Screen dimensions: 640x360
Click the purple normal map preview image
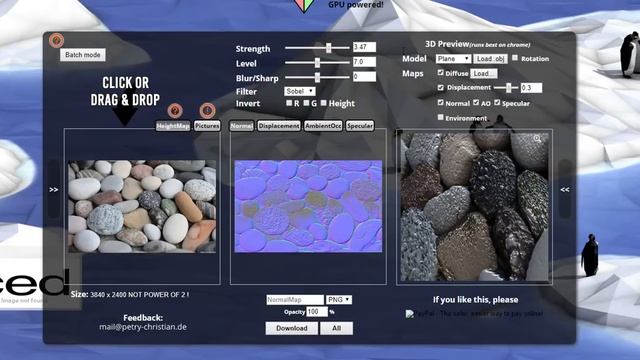(x=308, y=206)
